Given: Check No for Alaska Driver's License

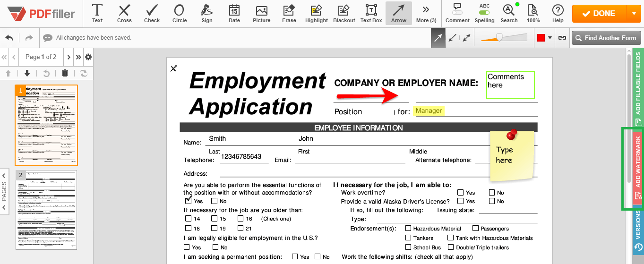Looking at the screenshot, I should pos(492,201).
